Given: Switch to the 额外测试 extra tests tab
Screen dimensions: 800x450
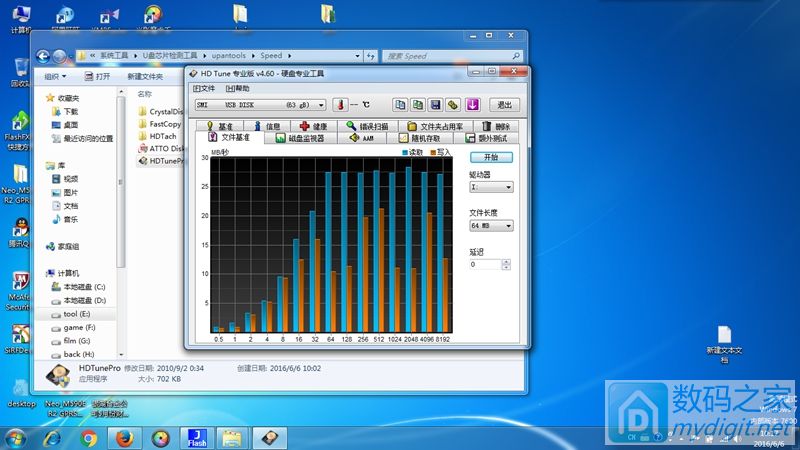Looking at the screenshot, I should point(486,138).
